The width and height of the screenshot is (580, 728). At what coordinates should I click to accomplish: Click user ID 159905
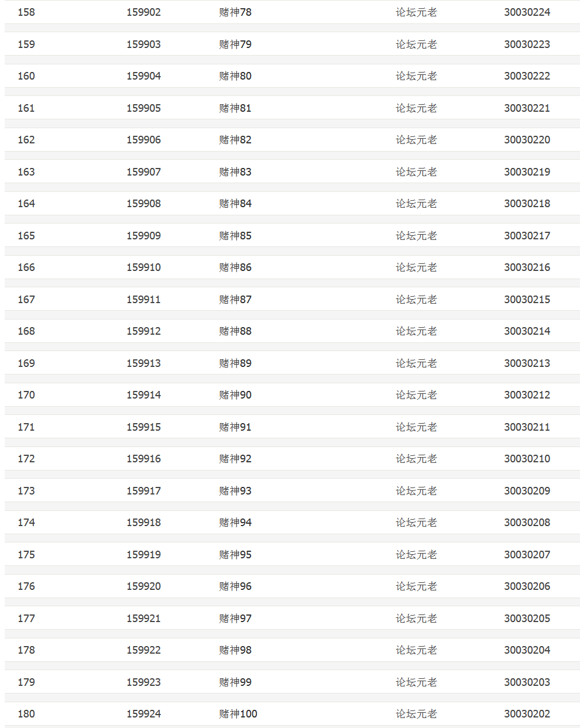coord(143,108)
